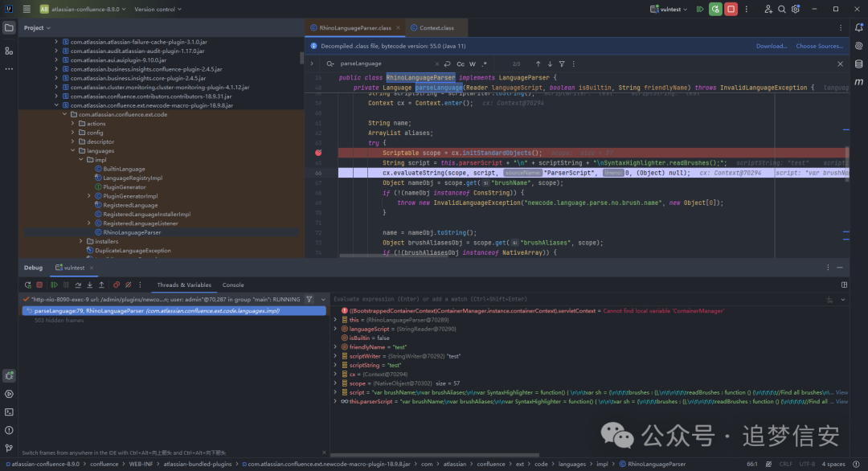Go to previous search occurrence arrow
The image size is (868, 471).
(x=538, y=64)
